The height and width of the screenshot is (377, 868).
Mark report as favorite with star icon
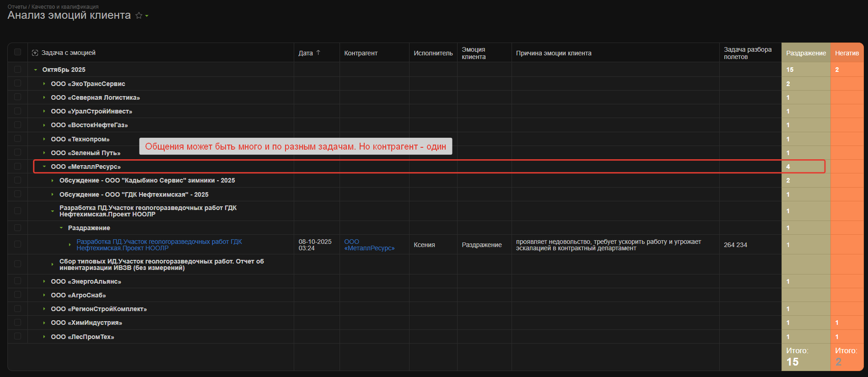pyautogui.click(x=139, y=16)
